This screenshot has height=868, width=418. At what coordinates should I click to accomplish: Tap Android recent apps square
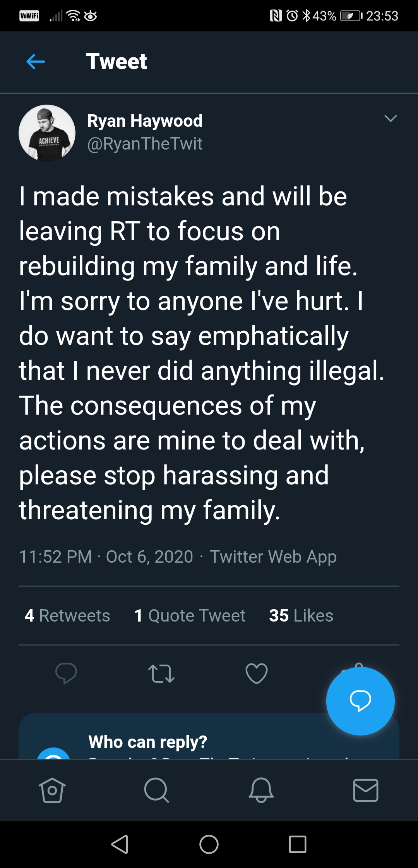click(x=298, y=844)
